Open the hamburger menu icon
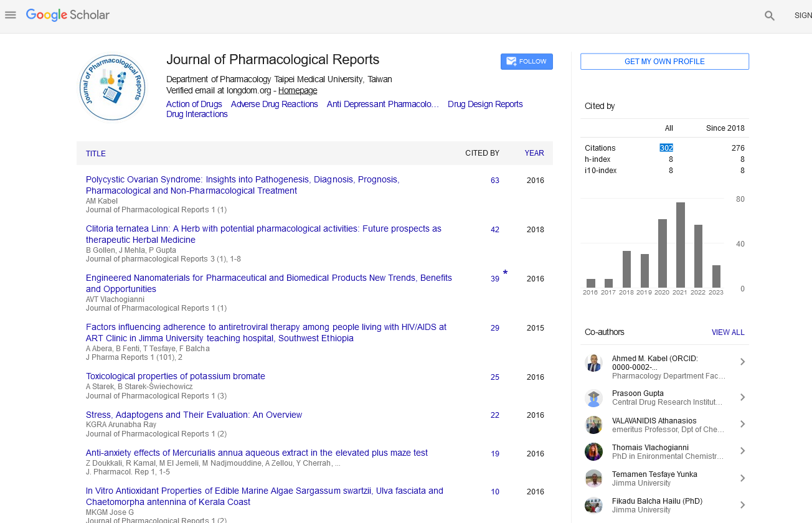Viewport: 812px width, 523px height. (10, 16)
